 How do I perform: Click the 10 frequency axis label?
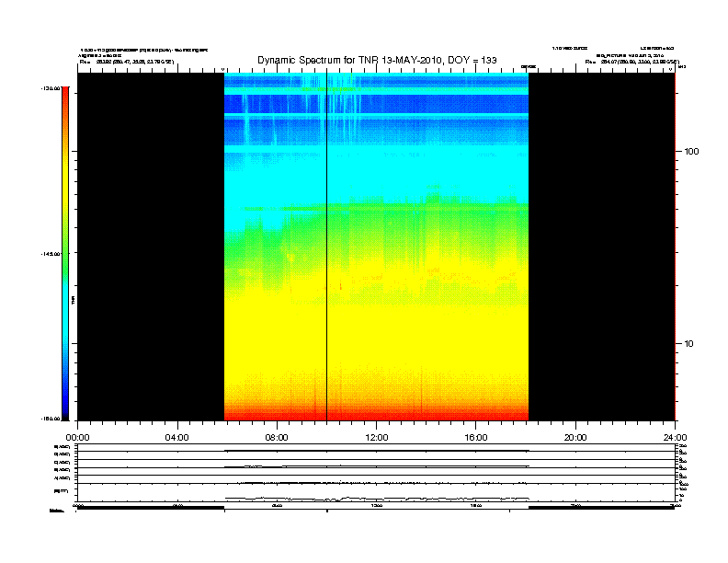pyautogui.click(x=689, y=344)
